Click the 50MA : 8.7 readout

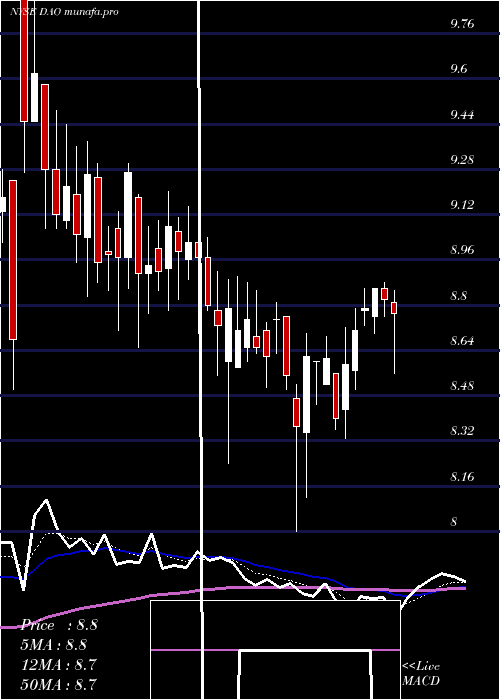coord(59,684)
